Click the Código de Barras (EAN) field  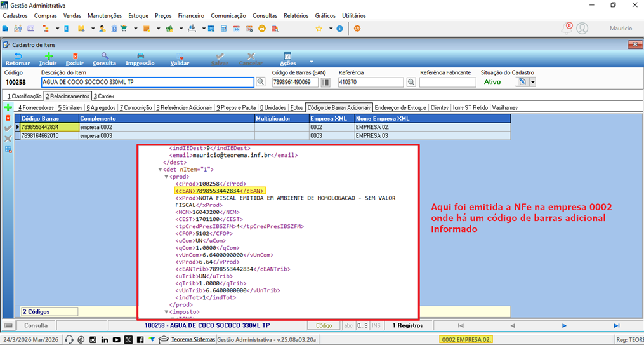[296, 82]
